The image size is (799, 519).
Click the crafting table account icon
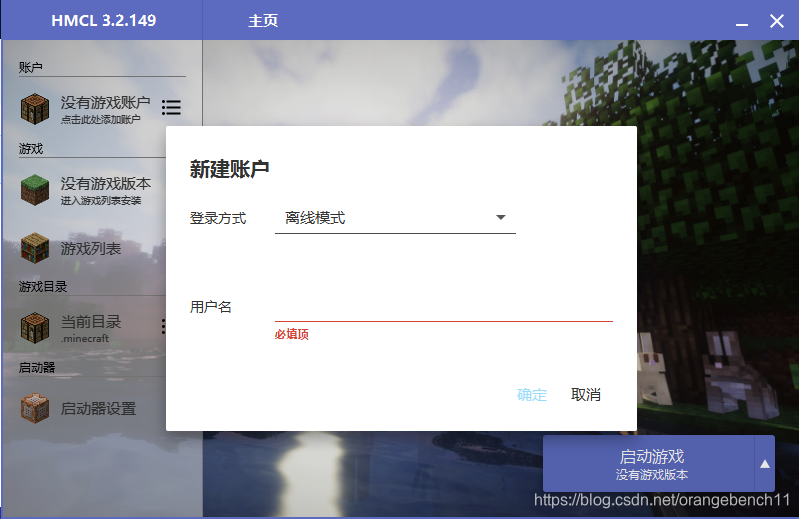[35, 109]
